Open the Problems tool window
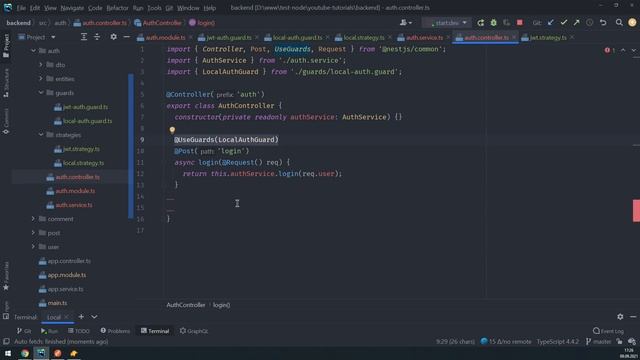640x360 pixels. [115, 331]
